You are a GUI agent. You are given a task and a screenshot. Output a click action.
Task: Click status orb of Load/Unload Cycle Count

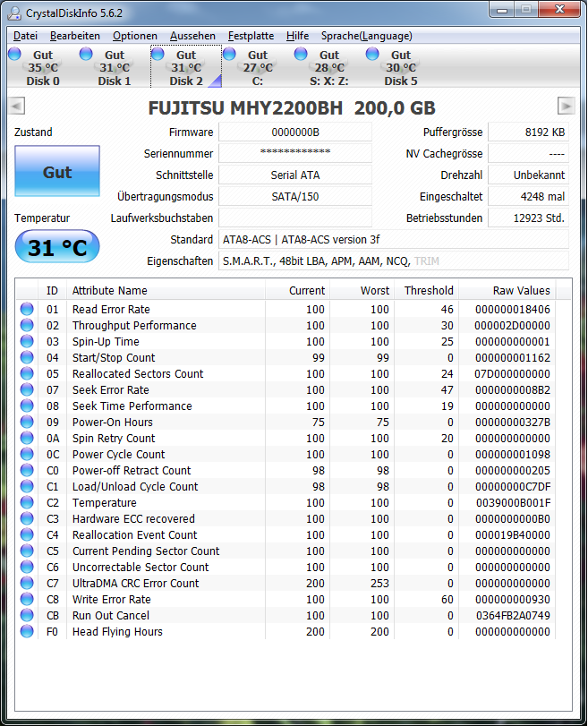pyautogui.click(x=27, y=486)
